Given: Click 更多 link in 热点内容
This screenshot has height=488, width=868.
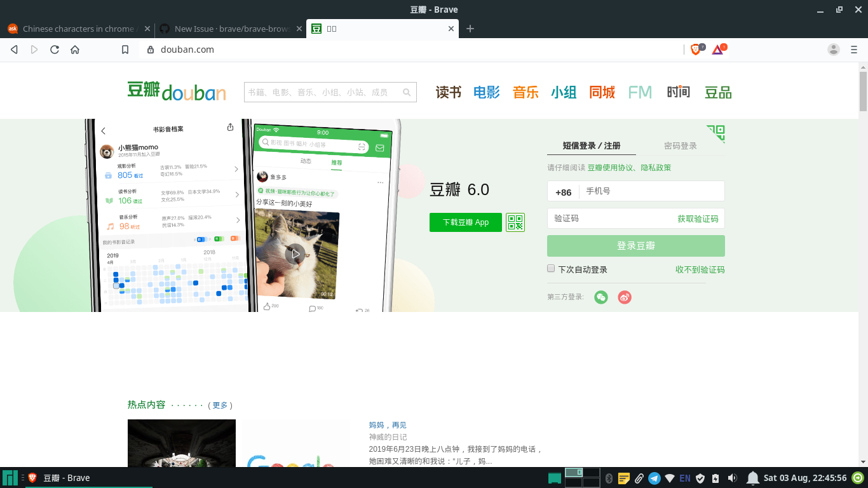Looking at the screenshot, I should (x=220, y=405).
